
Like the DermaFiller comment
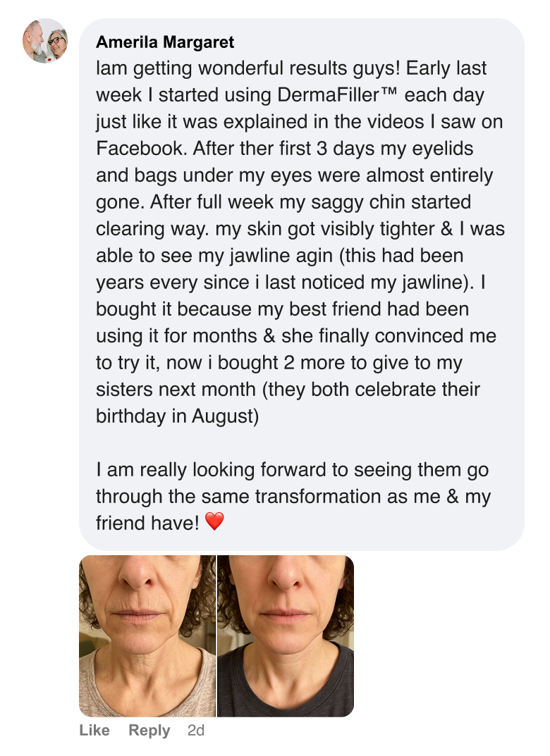tap(94, 730)
